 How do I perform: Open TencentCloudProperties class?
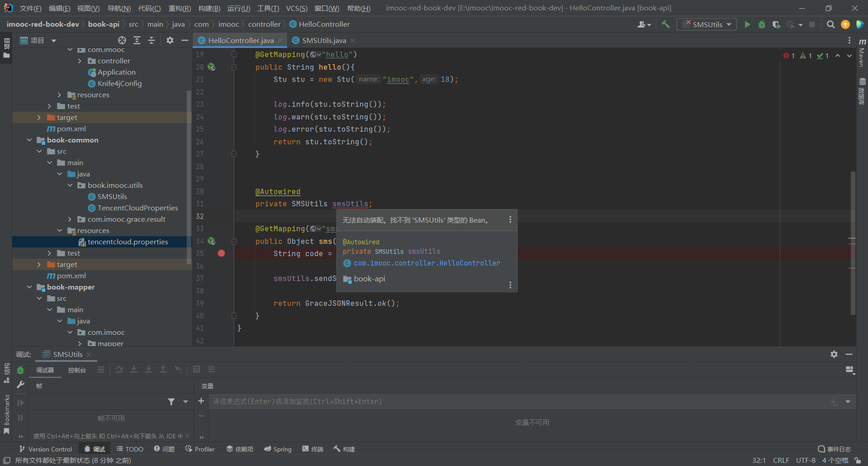(138, 208)
